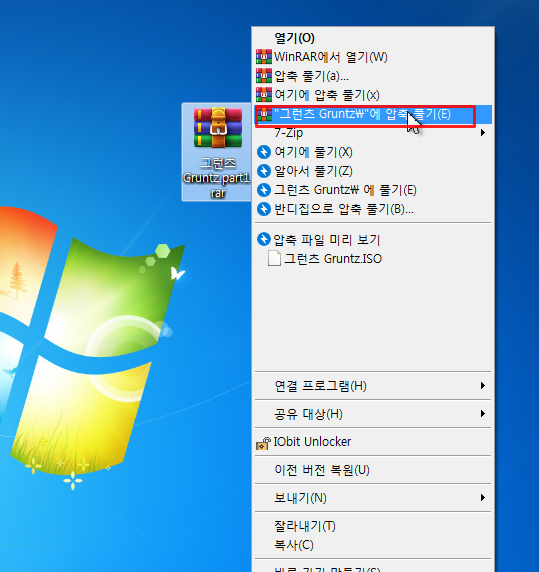
Task: Choose 압축 풀기(a)... menu entry
Action: 373,76
